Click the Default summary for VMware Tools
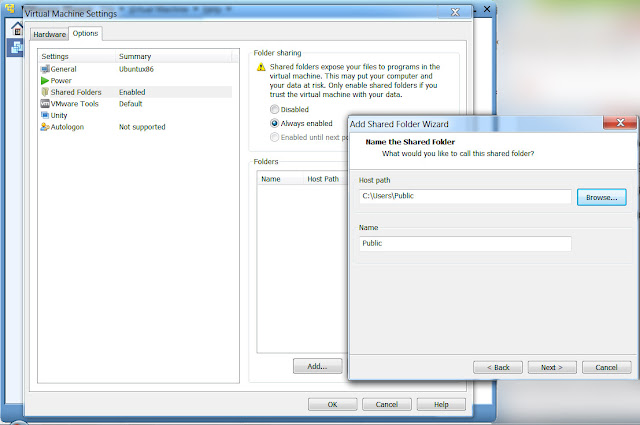 [131, 104]
